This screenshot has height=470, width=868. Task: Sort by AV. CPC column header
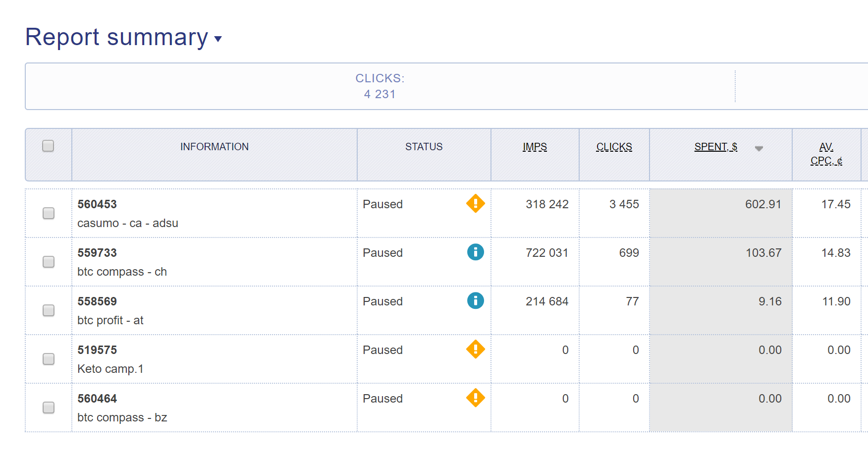coord(826,154)
